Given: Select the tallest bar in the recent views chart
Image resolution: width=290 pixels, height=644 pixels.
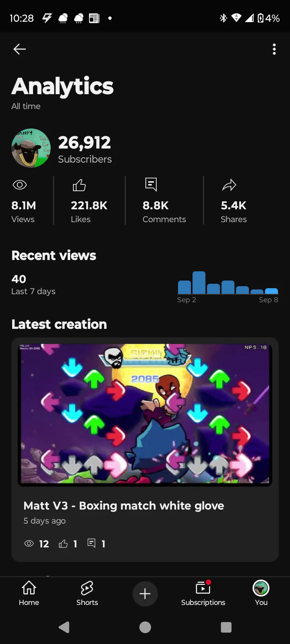Looking at the screenshot, I should click(199, 283).
